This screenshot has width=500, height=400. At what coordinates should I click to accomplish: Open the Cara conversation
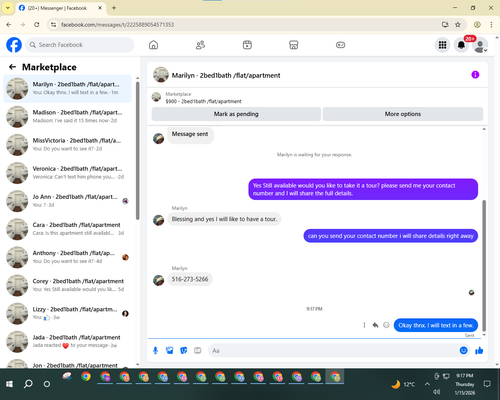click(x=67, y=229)
